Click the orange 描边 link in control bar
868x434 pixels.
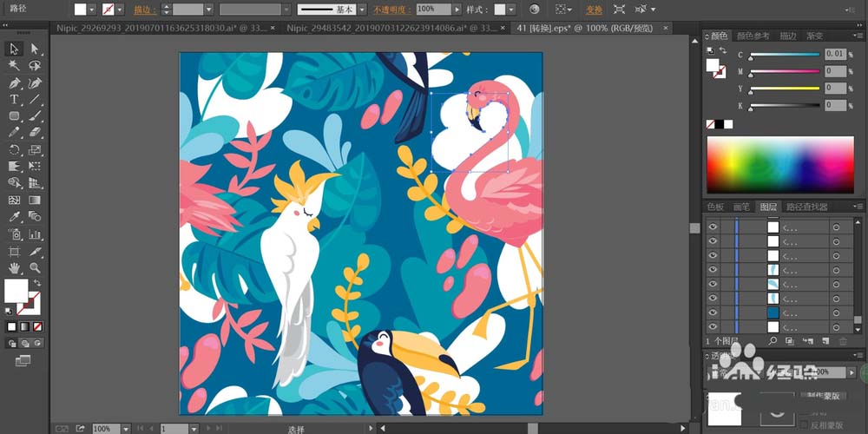point(144,10)
